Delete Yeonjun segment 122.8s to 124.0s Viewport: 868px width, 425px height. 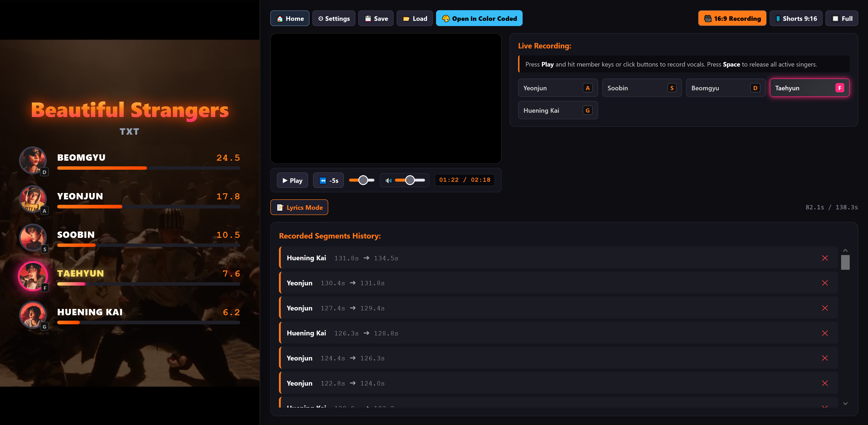825,383
